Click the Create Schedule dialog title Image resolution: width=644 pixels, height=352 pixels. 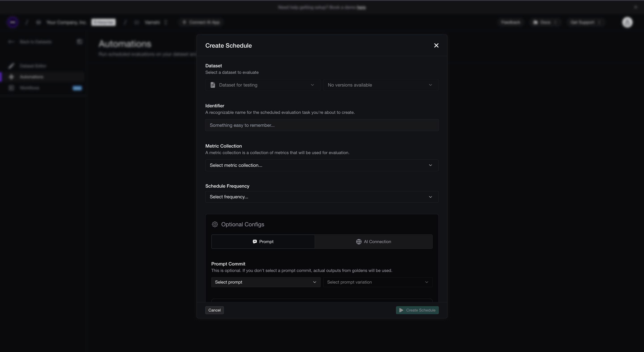point(229,45)
